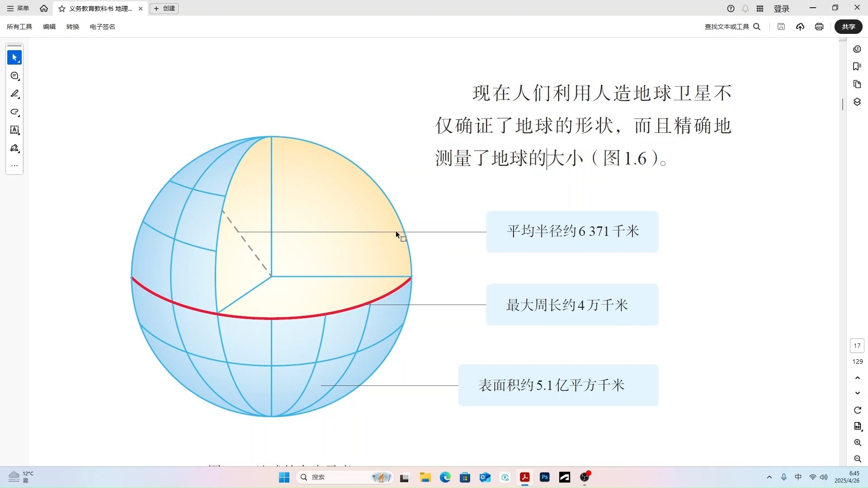Click current page number 17 field
The image size is (868, 488).
point(857,346)
